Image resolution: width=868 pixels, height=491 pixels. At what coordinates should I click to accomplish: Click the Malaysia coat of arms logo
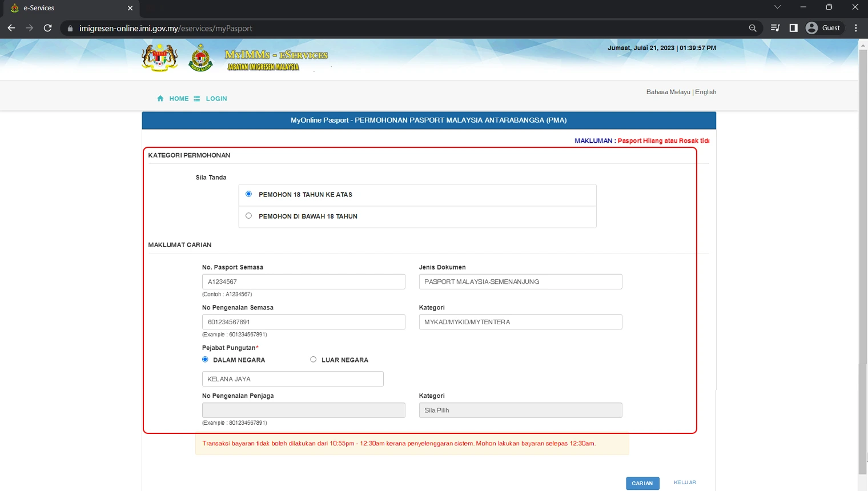coord(160,58)
